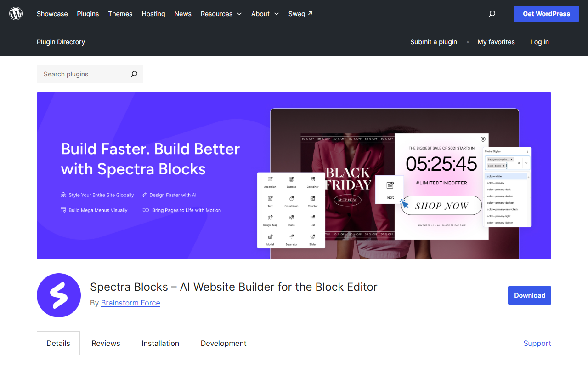Image resolution: width=588 pixels, height=368 pixels.
Task: Open the Showcase menu item
Action: (x=52, y=14)
